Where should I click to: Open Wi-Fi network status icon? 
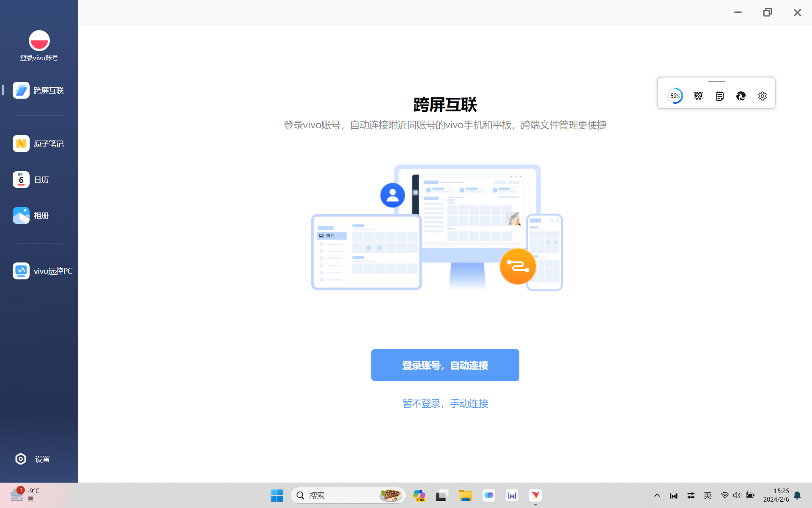tap(724, 495)
